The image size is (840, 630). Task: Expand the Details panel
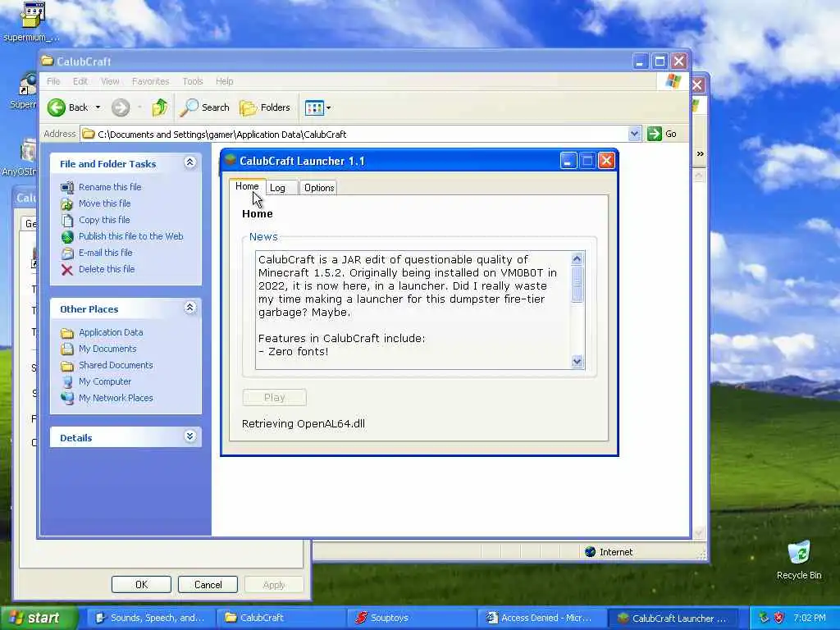[x=189, y=436]
